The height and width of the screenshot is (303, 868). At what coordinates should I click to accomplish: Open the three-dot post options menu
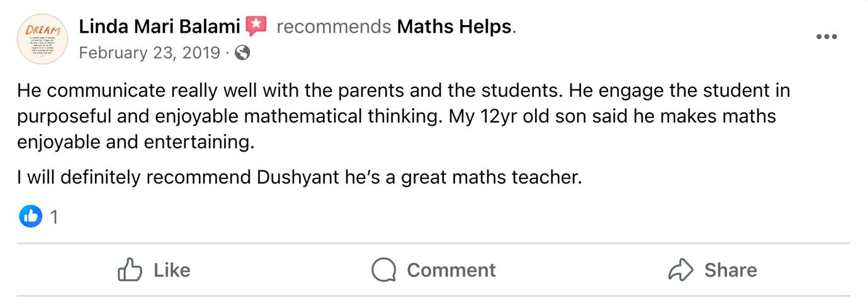pos(826,37)
